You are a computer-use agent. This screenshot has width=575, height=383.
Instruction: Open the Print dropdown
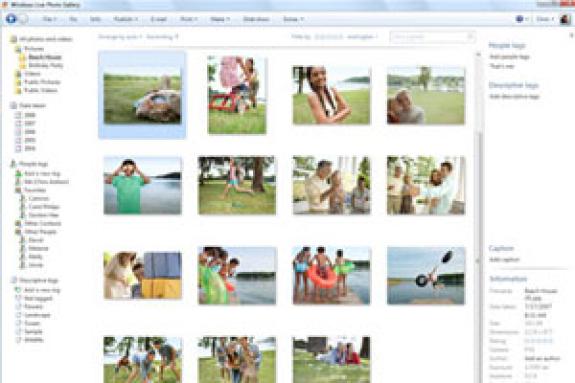(188, 19)
